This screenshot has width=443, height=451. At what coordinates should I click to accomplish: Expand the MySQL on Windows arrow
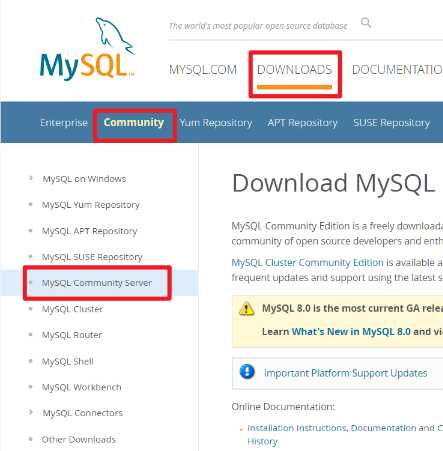(31, 178)
